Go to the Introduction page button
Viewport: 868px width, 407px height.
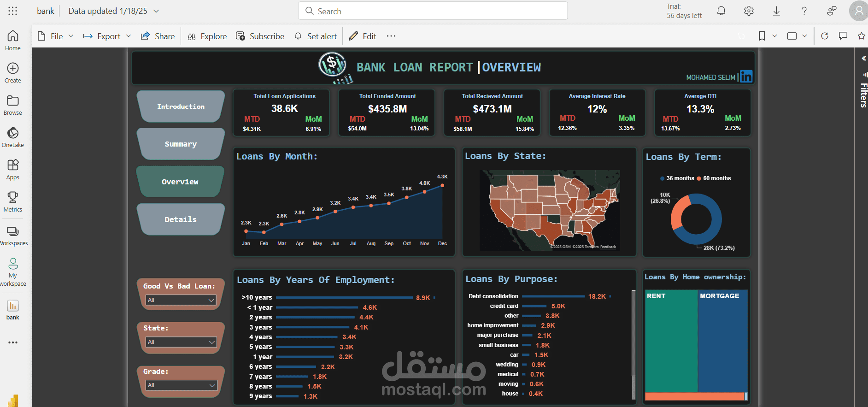tap(181, 106)
